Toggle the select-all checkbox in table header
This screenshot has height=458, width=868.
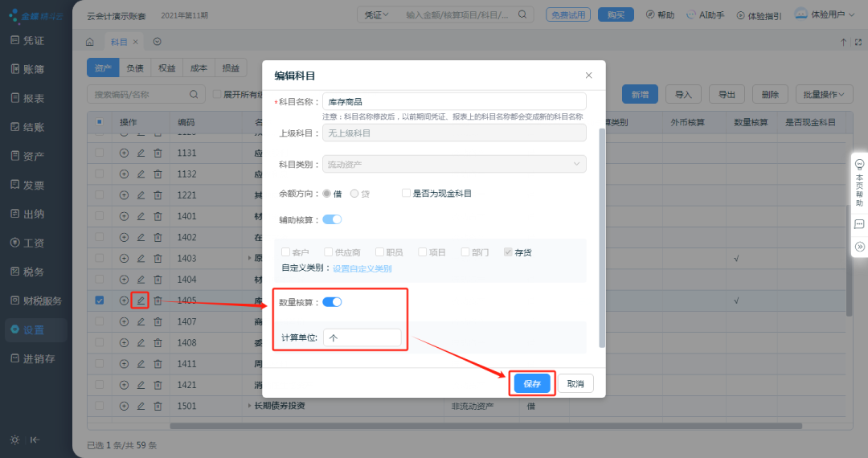100,121
